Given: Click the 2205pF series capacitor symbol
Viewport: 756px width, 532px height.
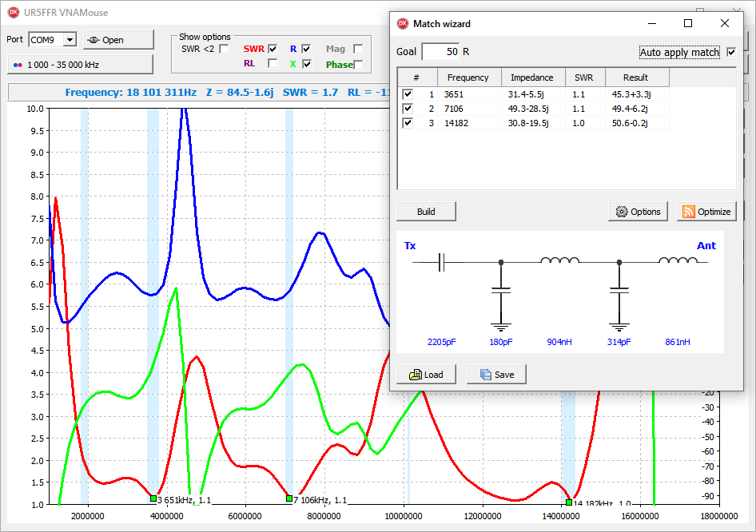Looking at the screenshot, I should pos(441,262).
